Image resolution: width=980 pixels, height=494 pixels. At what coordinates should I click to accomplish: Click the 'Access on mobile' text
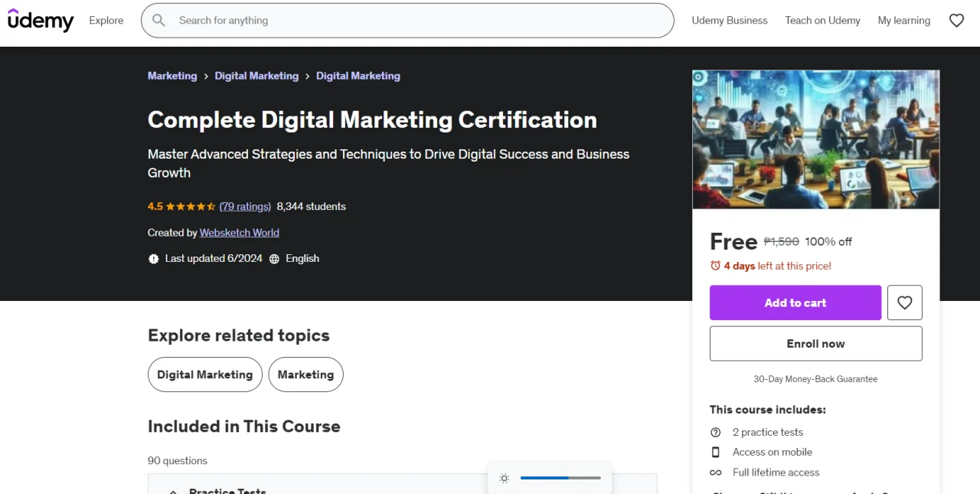(x=773, y=452)
